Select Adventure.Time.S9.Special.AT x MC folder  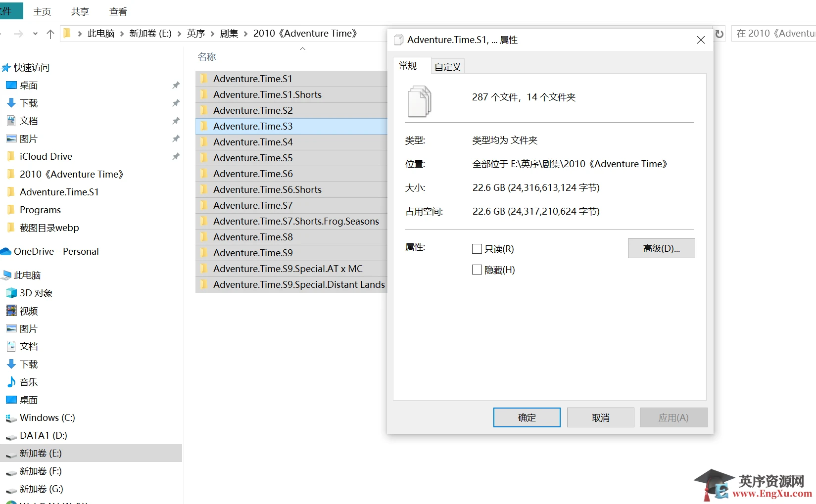pyautogui.click(x=291, y=269)
